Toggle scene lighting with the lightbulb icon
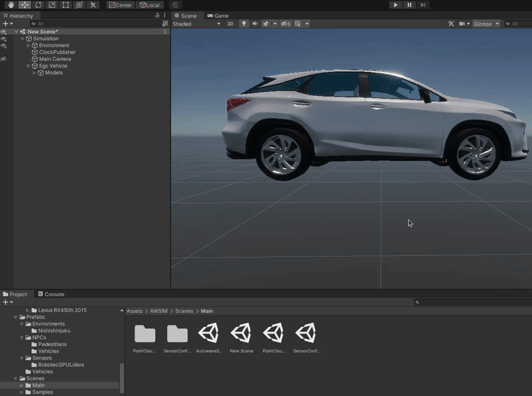The height and width of the screenshot is (396, 532). point(244,23)
